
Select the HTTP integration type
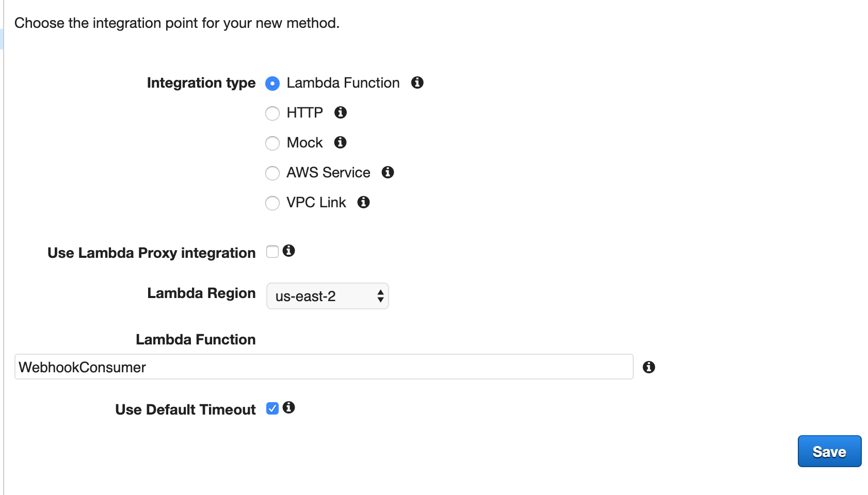click(272, 113)
